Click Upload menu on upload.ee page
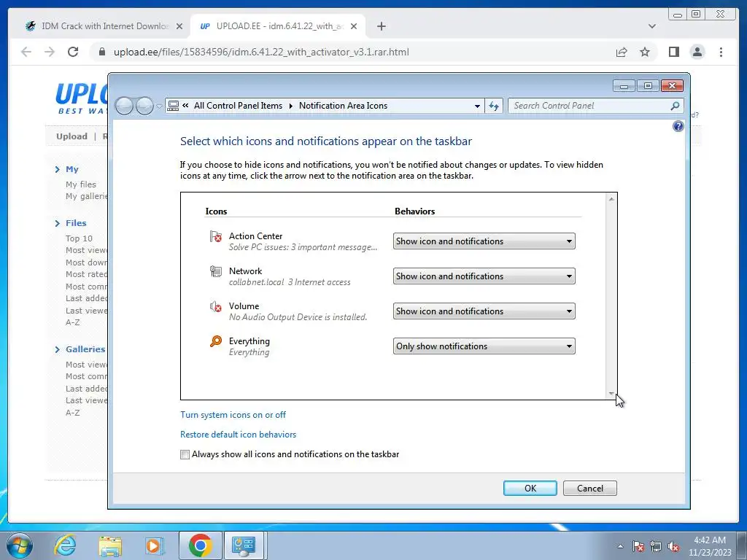 [72, 136]
